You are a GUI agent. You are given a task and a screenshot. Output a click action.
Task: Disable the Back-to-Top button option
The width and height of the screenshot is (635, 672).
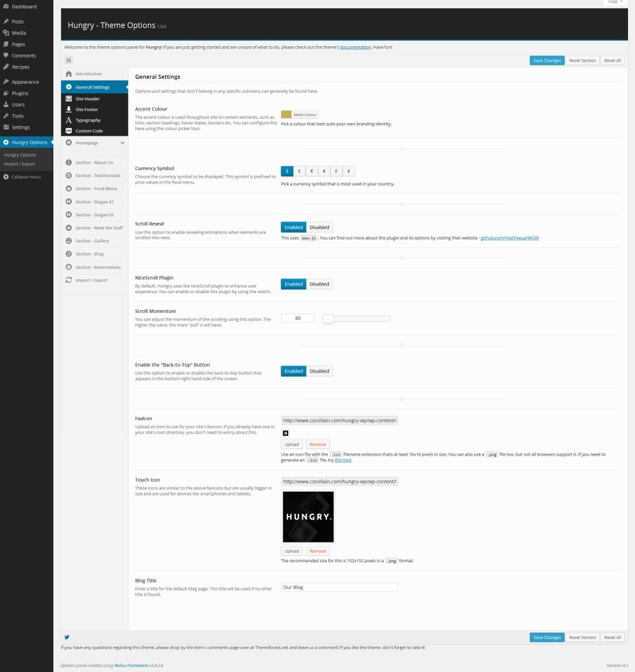coord(319,371)
